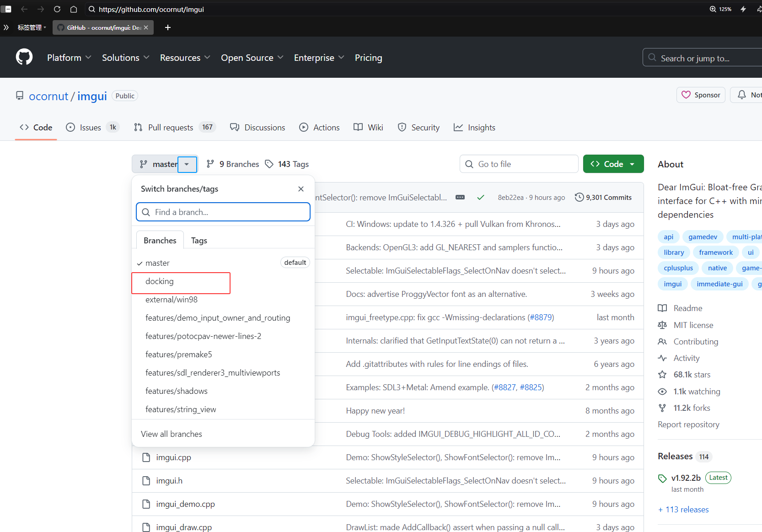762x532 pixels.
Task: Open the green Code dropdown button
Action: coord(613,164)
